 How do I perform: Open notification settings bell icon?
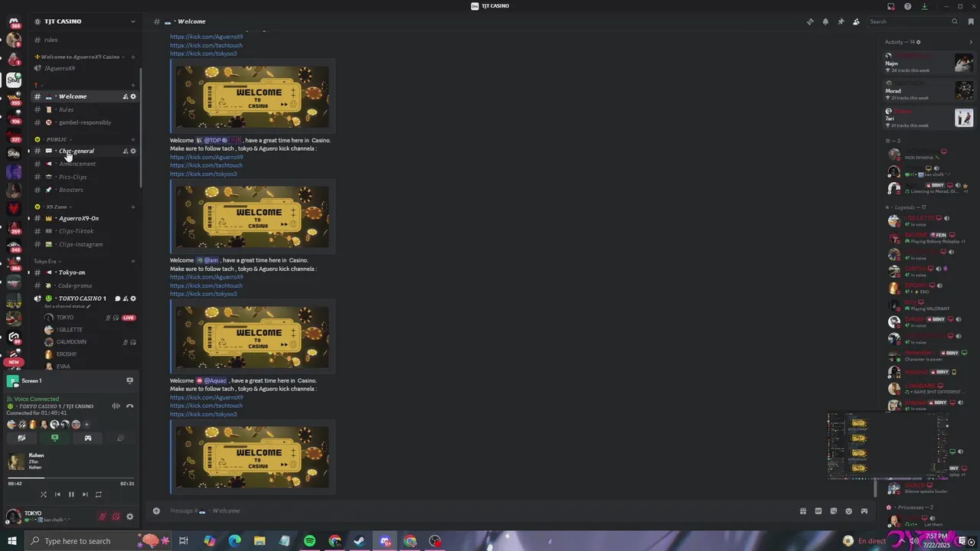coord(825,21)
